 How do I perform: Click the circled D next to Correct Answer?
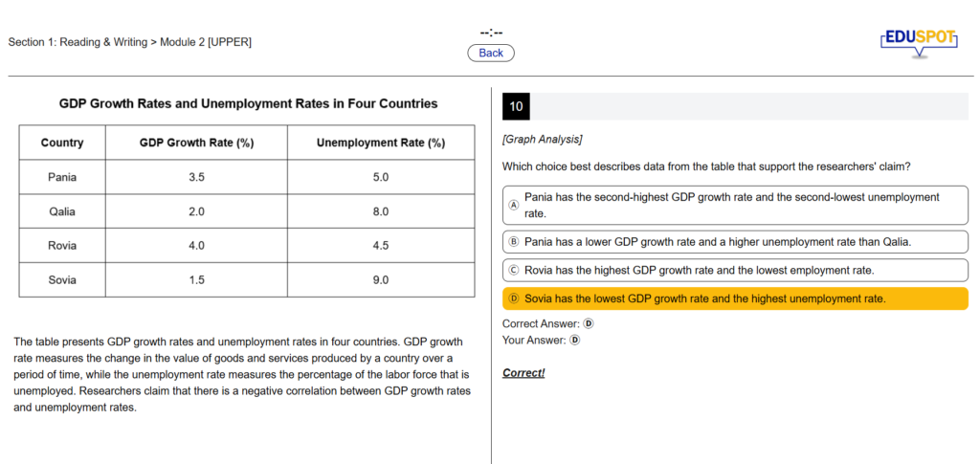click(589, 323)
